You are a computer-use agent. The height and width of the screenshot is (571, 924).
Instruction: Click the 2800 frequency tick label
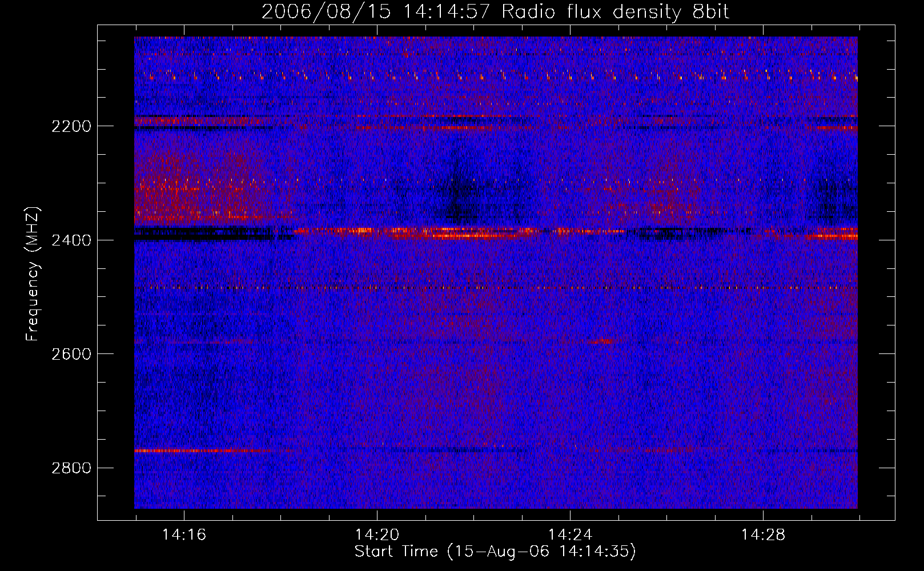71,468
